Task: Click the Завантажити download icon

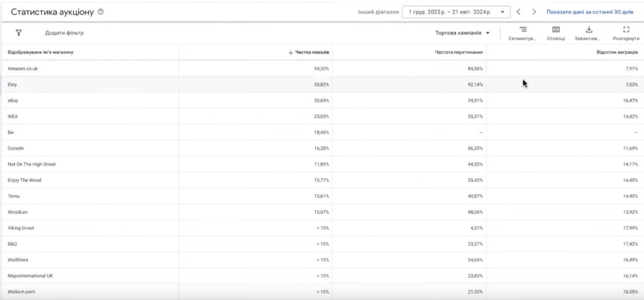Action: (588, 33)
